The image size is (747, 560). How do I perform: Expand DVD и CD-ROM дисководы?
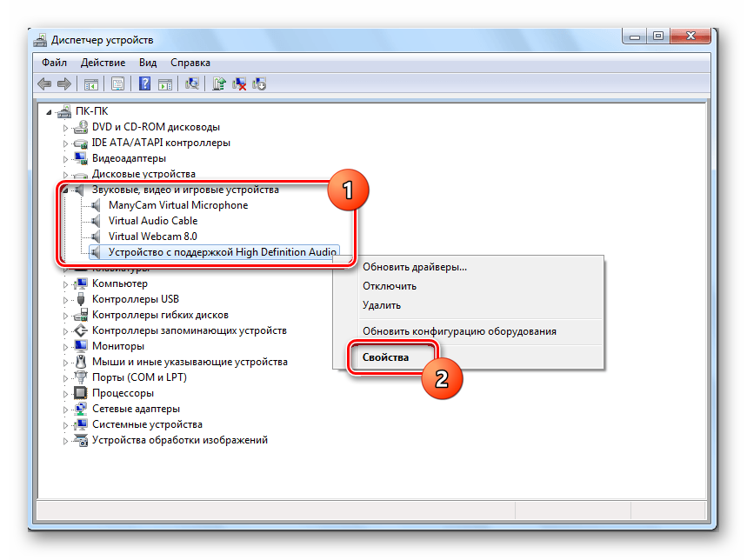(x=66, y=128)
